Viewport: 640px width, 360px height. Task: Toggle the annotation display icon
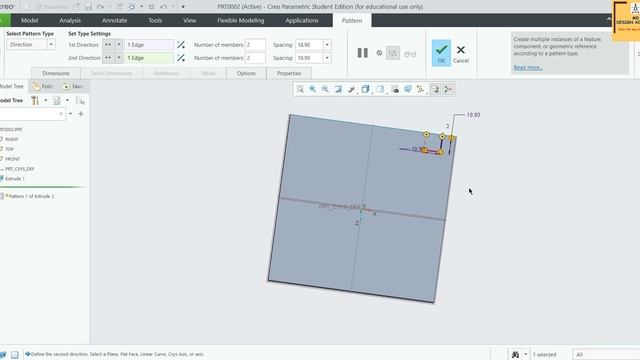[x=436, y=89]
